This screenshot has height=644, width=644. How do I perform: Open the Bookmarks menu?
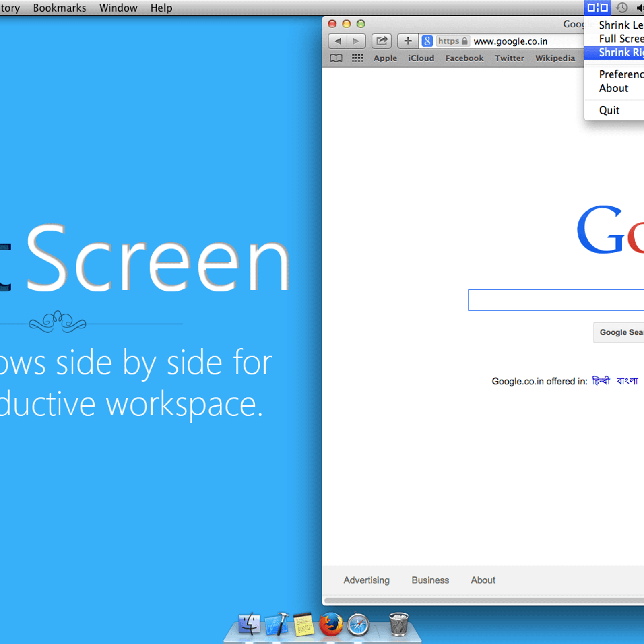[x=60, y=8]
